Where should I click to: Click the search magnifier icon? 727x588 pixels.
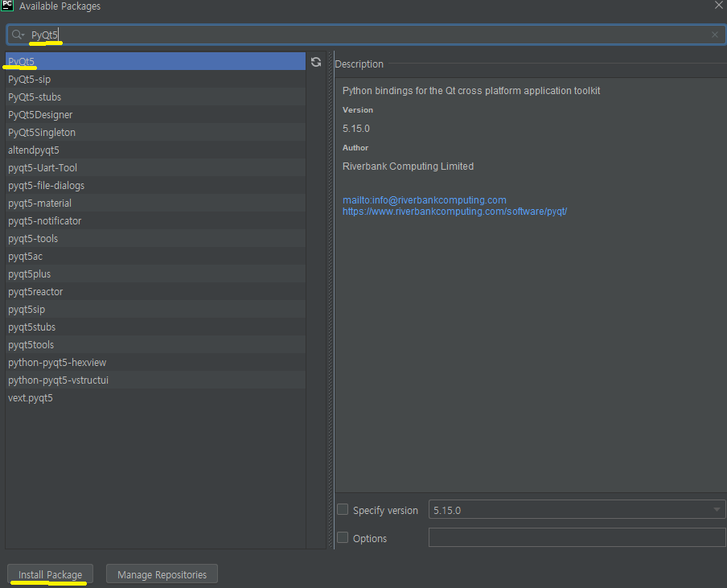coord(18,35)
